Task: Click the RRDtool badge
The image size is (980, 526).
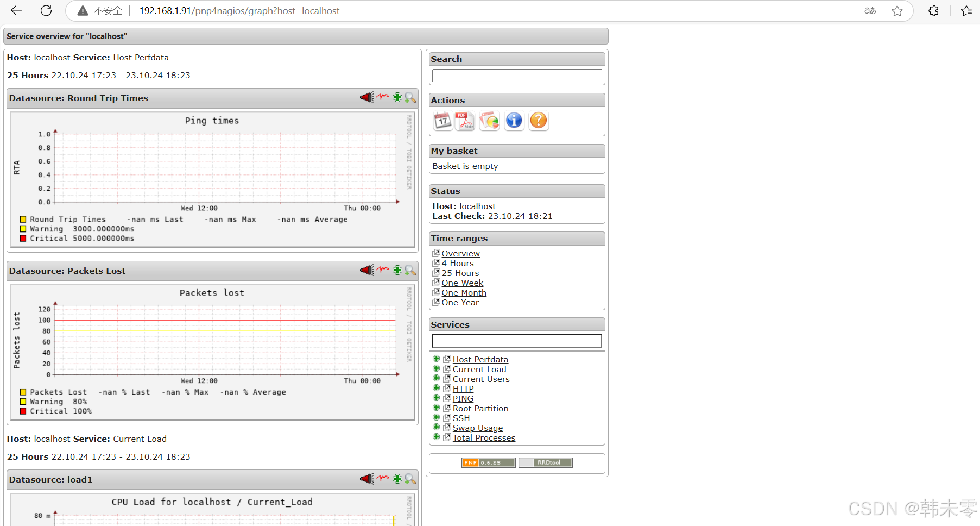Action: click(545, 462)
